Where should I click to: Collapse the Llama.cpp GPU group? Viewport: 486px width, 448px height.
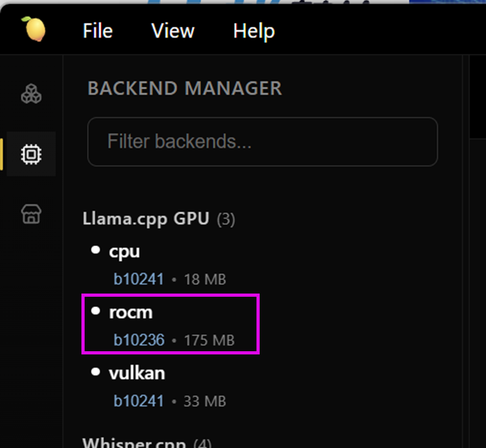[159, 219]
